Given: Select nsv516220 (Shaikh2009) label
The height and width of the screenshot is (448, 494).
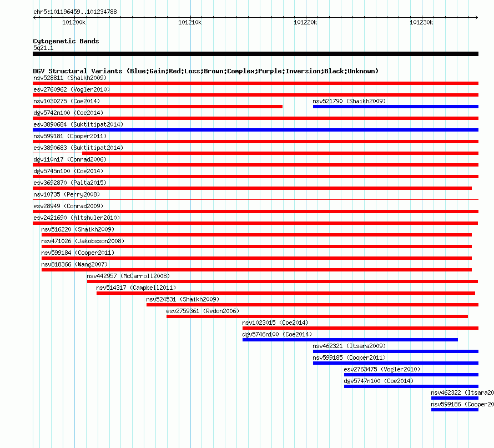Looking at the screenshot, I should pos(78,229).
